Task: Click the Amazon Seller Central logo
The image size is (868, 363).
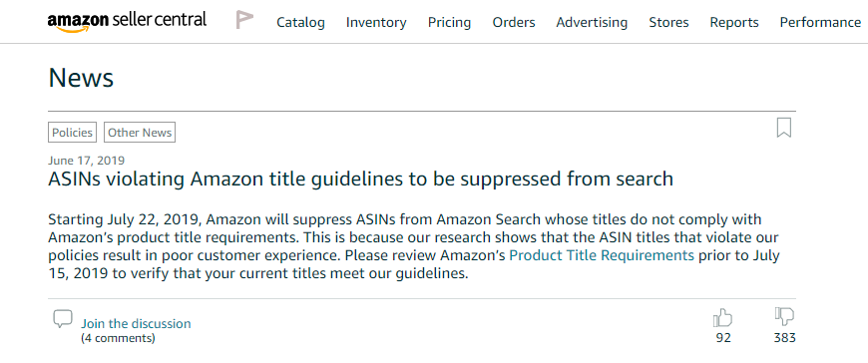Action: coord(127,22)
